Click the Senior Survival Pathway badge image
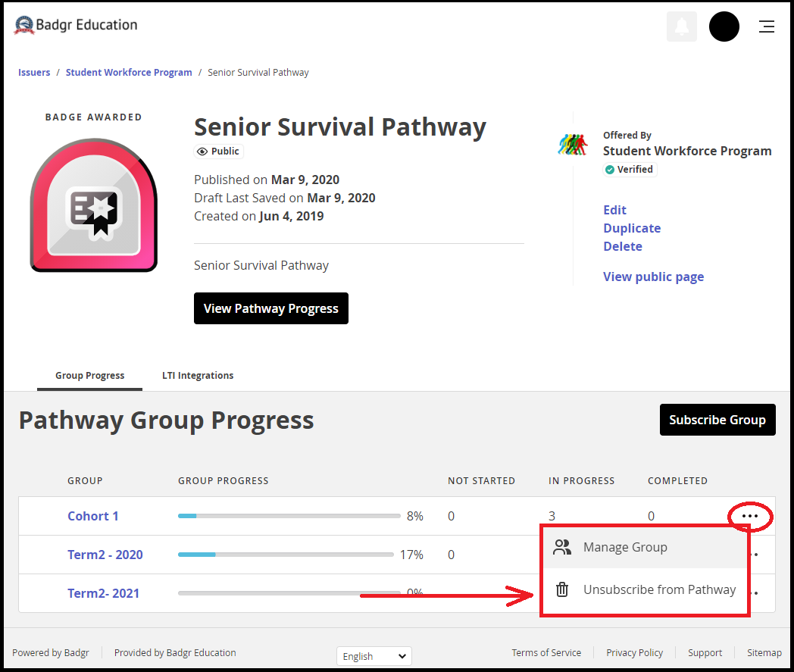Screen dimensions: 794x672 click(94, 205)
